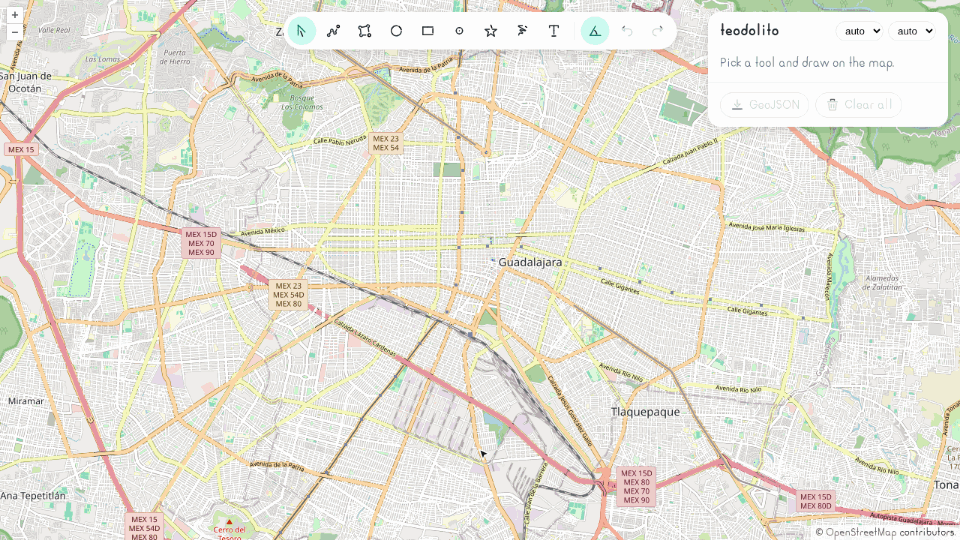Viewport: 960px width, 540px height.
Task: Click the Clear all button
Action: [x=858, y=105]
